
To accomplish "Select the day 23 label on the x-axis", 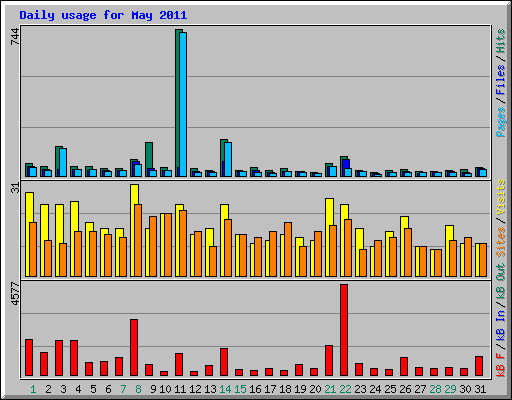I will pos(360,389).
